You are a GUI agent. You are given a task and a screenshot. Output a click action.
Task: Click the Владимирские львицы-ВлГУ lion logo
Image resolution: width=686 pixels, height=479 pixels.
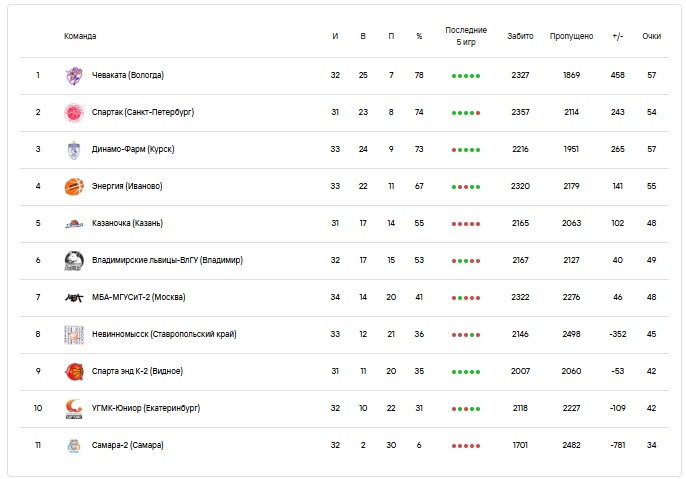[74, 261]
